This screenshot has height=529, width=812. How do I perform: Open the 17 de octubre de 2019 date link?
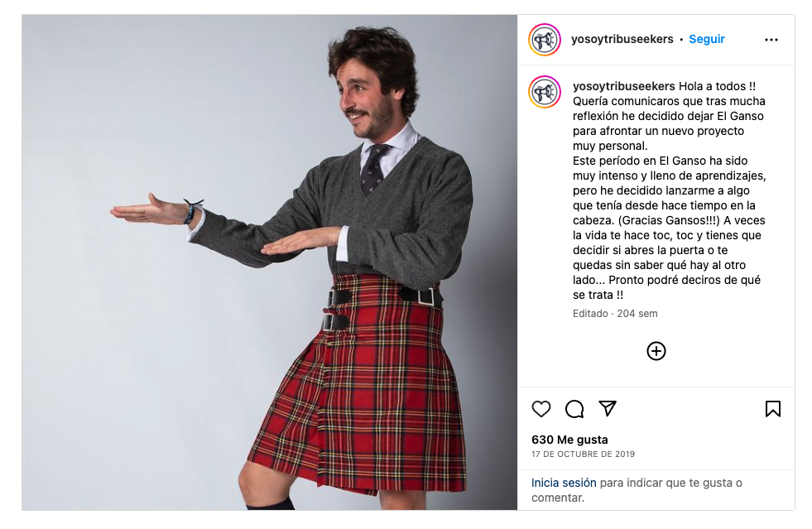pyautogui.click(x=583, y=454)
